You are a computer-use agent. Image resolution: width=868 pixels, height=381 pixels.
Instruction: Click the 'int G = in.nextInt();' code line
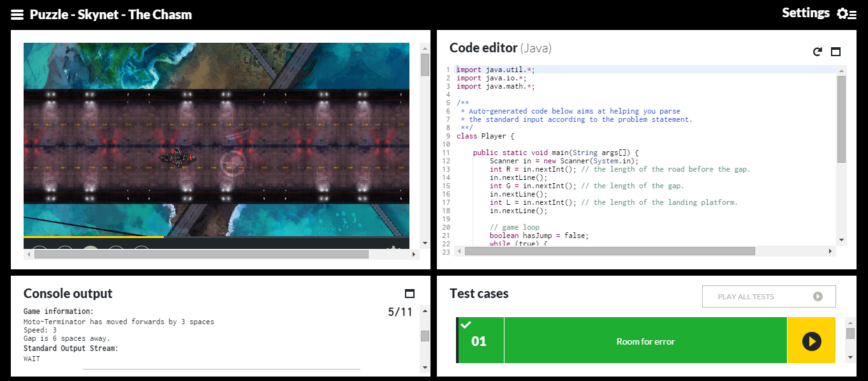[x=587, y=186]
